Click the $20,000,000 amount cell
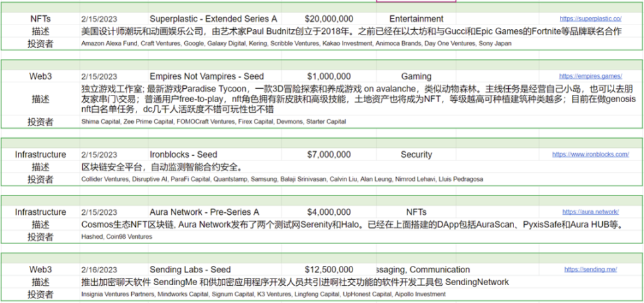Screen dimensions: 644x303 329,19
